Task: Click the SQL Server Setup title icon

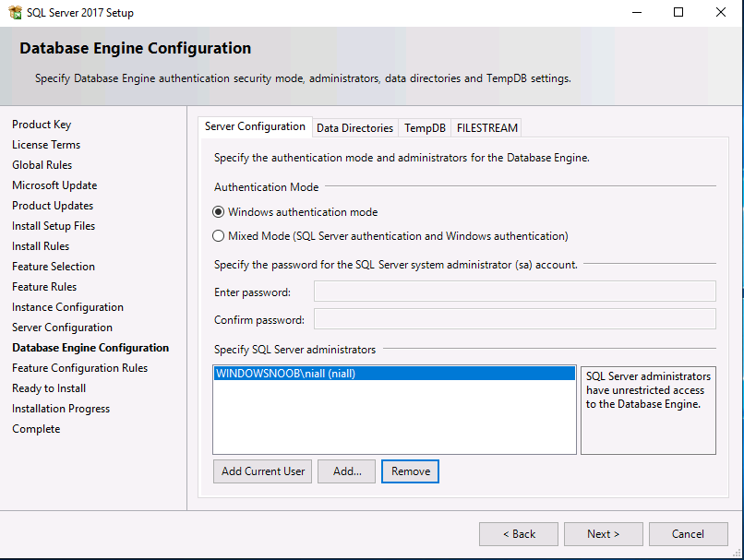Action: [x=15, y=12]
